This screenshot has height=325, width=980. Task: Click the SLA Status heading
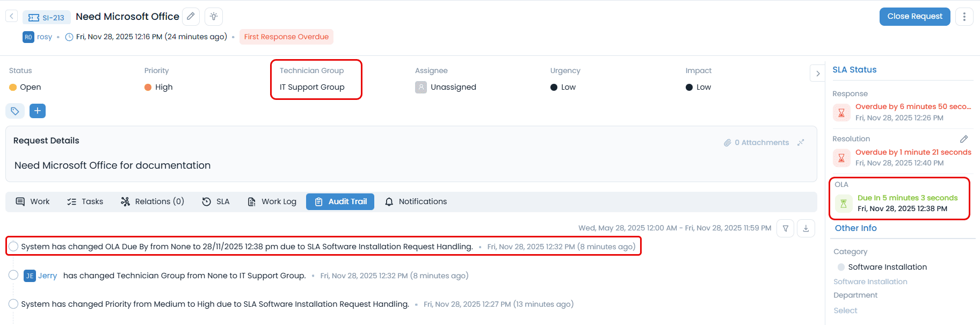854,70
